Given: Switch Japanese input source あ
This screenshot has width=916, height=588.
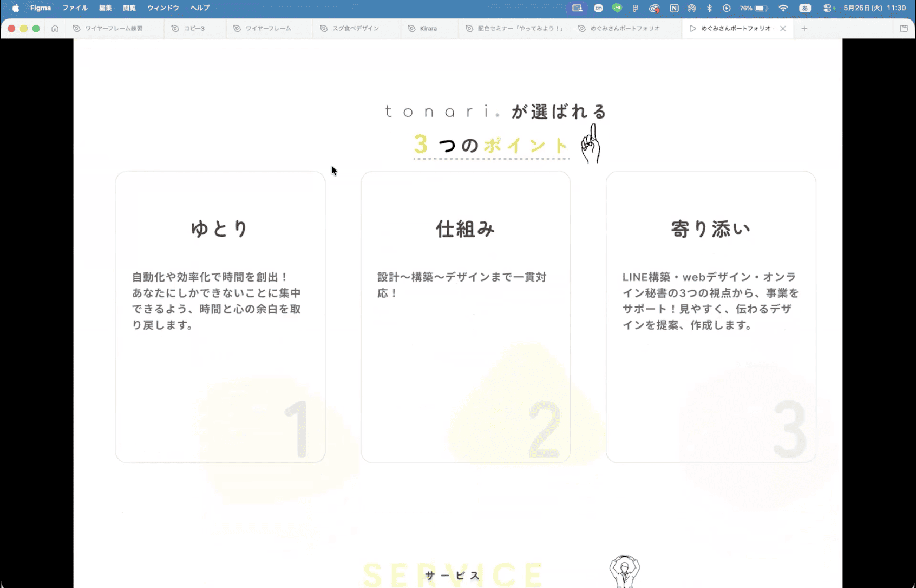Looking at the screenshot, I should click(x=805, y=8).
